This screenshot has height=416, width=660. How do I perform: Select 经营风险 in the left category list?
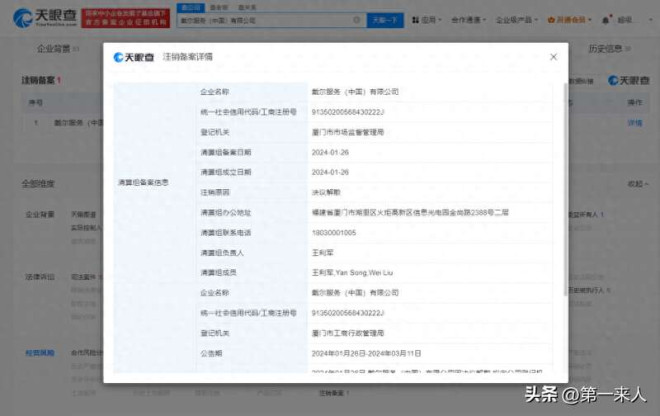pyautogui.click(x=40, y=354)
